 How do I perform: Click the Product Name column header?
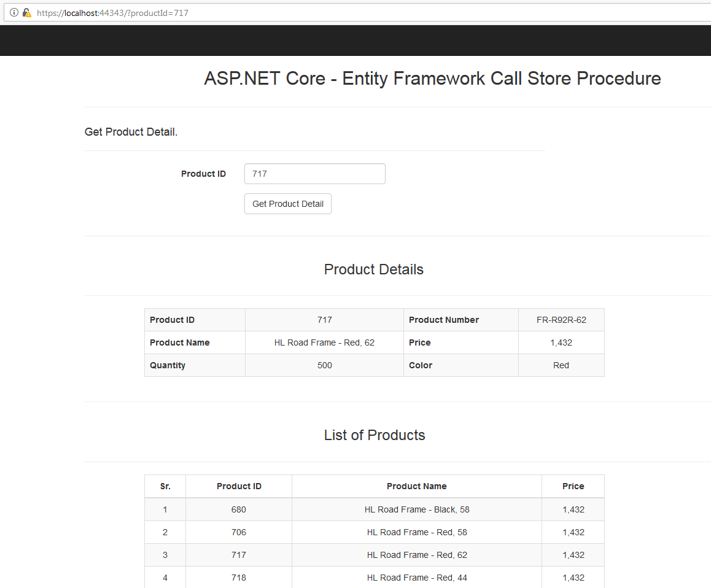coord(416,485)
